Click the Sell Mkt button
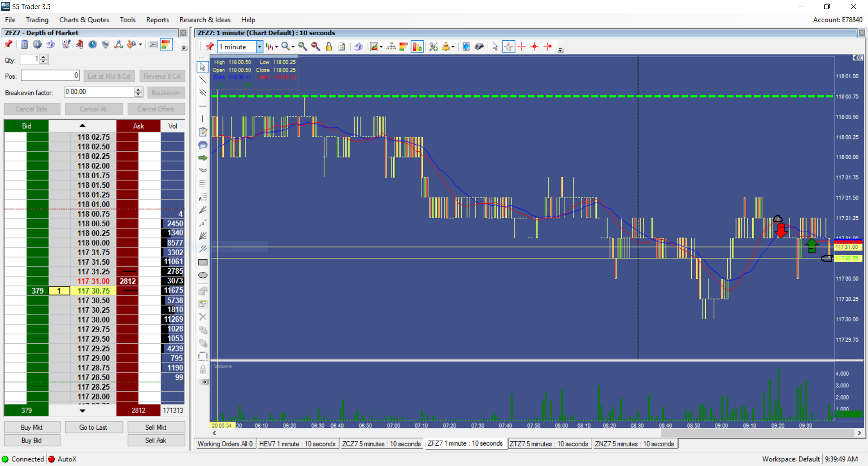Screen dimensions: 868x466 point(156,427)
